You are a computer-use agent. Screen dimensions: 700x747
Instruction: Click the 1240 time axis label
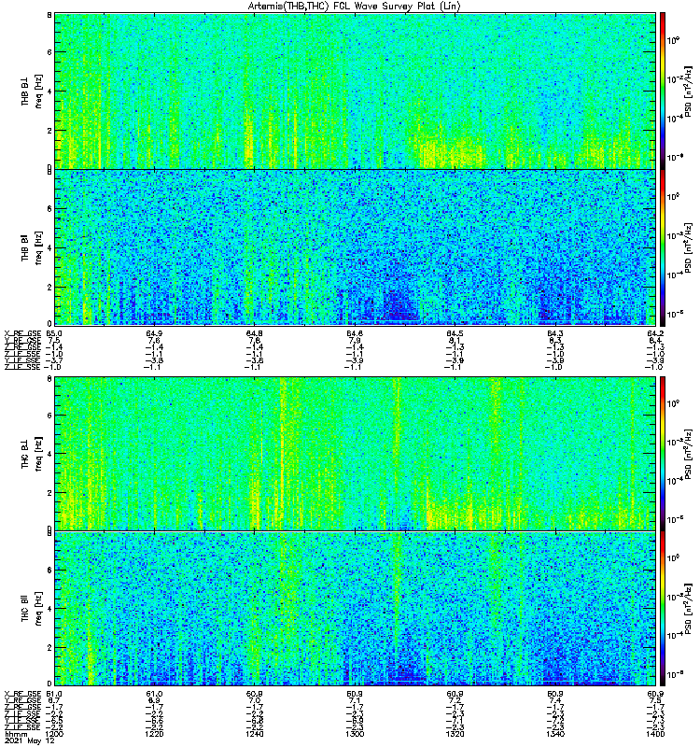tap(255, 734)
